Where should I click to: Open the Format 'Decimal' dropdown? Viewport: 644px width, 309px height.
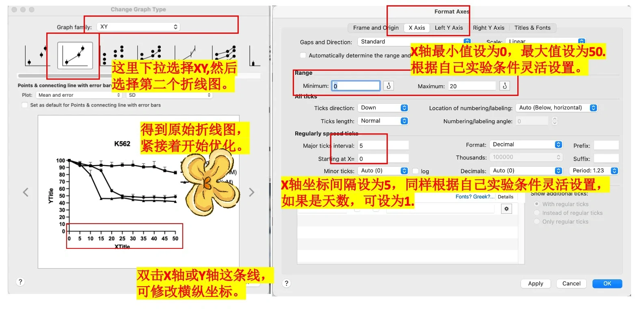point(526,145)
